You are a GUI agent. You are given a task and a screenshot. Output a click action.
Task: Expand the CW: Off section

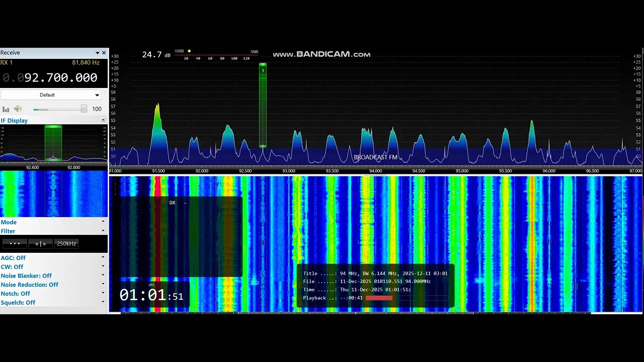click(103, 266)
